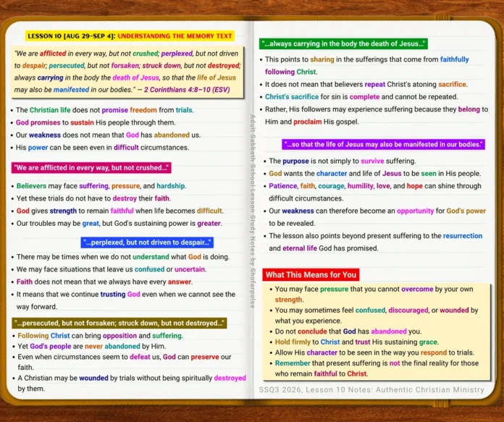Image resolution: width=504 pixels, height=422 pixels.
Task: Click the words 'and eternal life God has promised.'
Action: (x=324, y=248)
